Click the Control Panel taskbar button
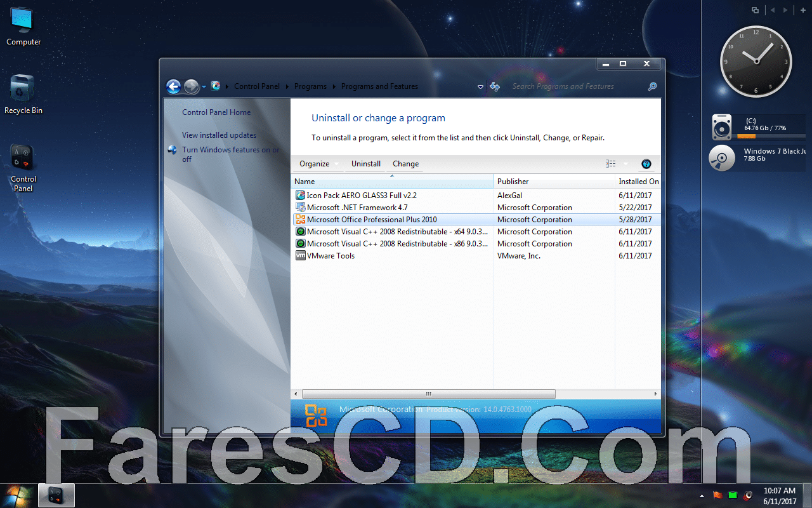The width and height of the screenshot is (812, 508). [x=56, y=495]
